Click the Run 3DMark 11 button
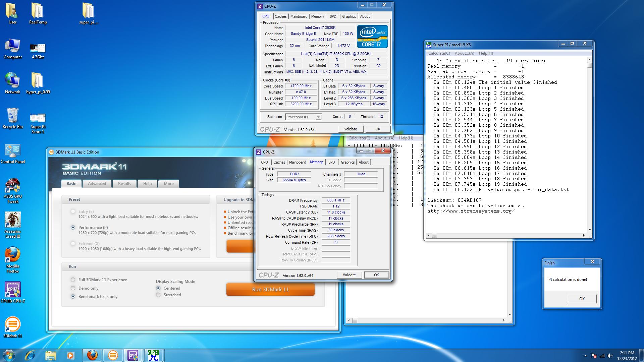Viewport: 644px width, 362px height. coord(270,290)
